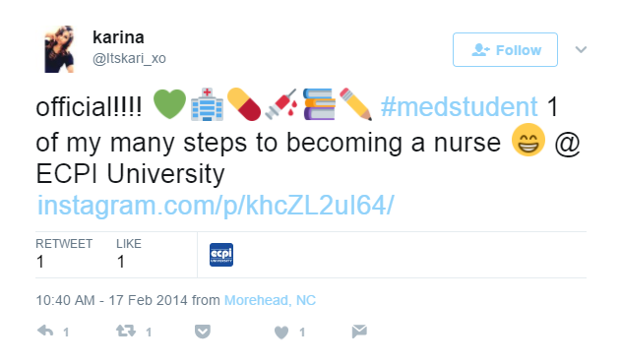Image resolution: width=621 pixels, height=364 pixels.
Task: Follow karina with the Follow button
Action: [505, 50]
